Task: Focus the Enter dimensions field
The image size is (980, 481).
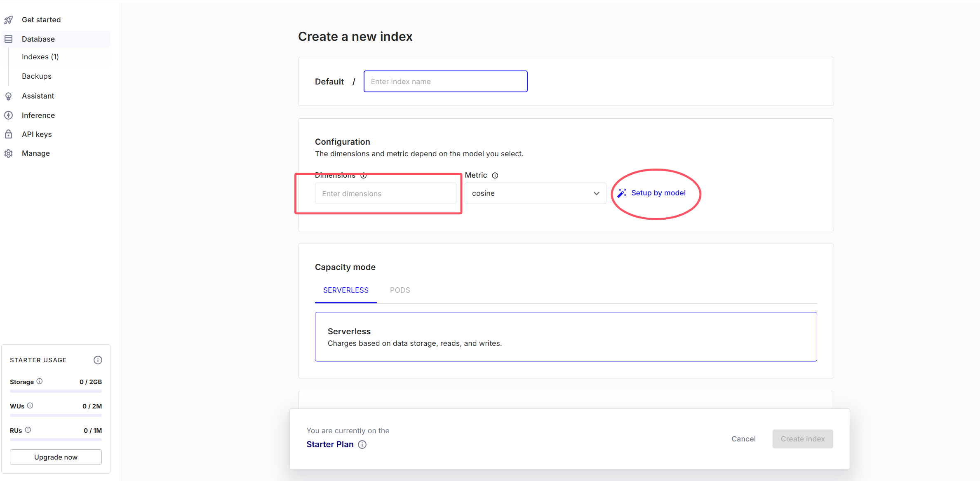Action: point(385,194)
